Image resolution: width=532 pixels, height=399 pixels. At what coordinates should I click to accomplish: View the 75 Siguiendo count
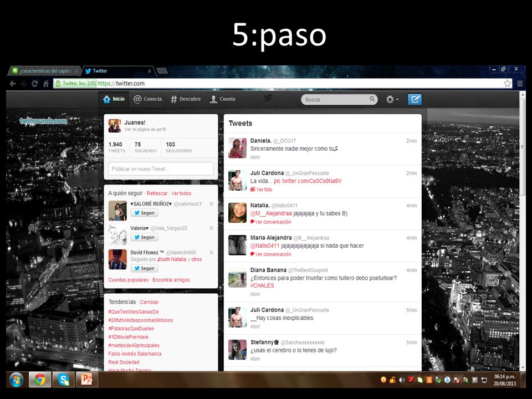145,147
